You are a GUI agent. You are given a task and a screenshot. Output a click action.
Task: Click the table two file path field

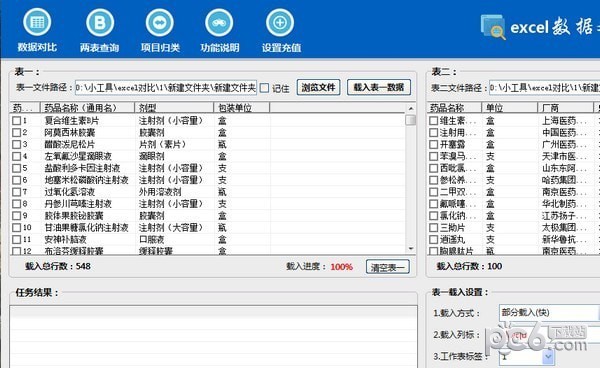(545, 88)
